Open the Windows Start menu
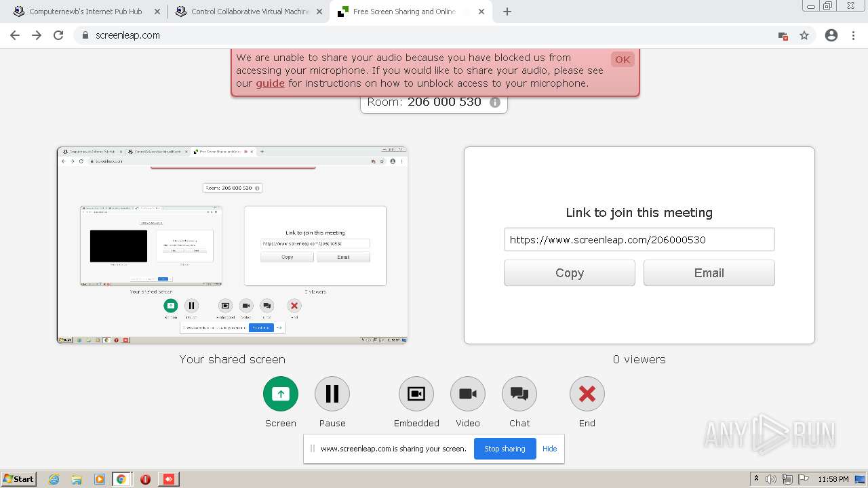This screenshot has width=868, height=488. [18, 479]
